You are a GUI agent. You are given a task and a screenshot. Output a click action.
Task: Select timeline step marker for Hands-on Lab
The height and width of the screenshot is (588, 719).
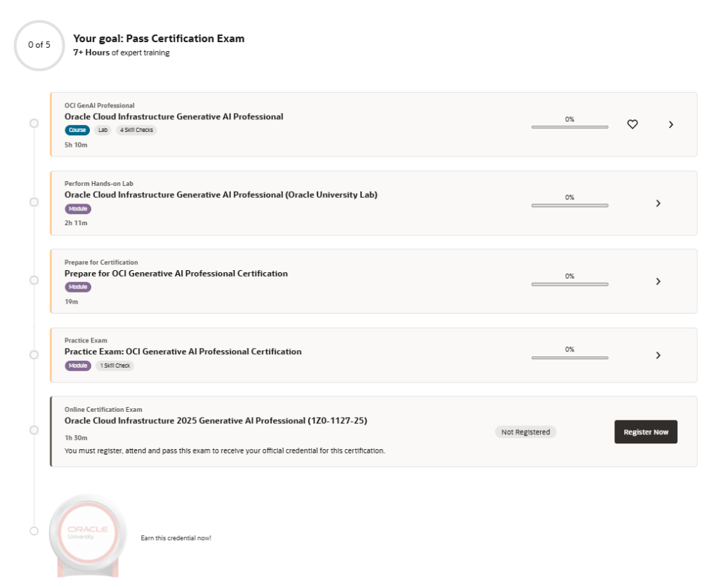34,202
